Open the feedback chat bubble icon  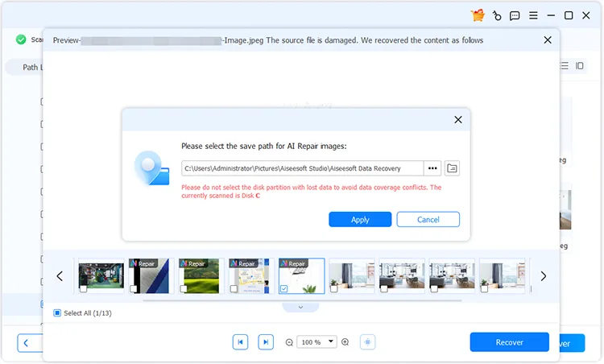[x=515, y=15]
